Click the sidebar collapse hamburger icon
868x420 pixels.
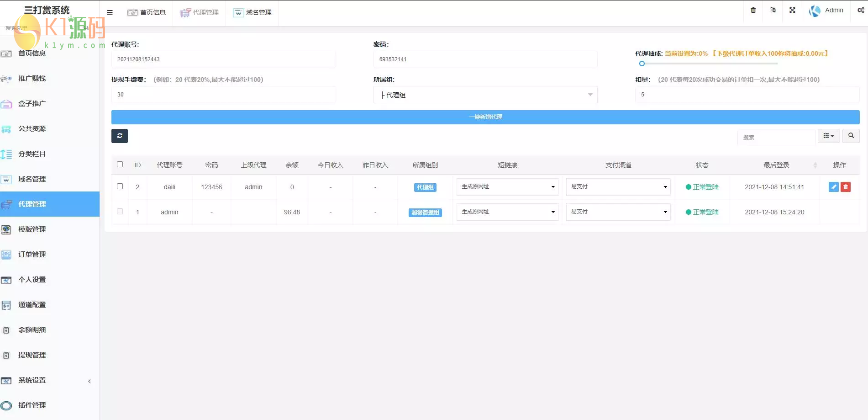(109, 12)
